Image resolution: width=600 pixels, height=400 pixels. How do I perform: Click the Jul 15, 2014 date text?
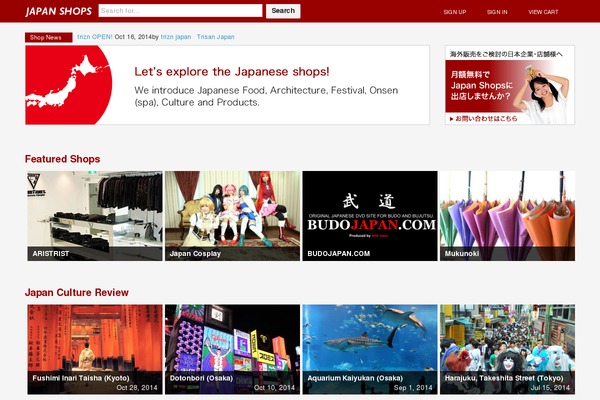pos(550,387)
